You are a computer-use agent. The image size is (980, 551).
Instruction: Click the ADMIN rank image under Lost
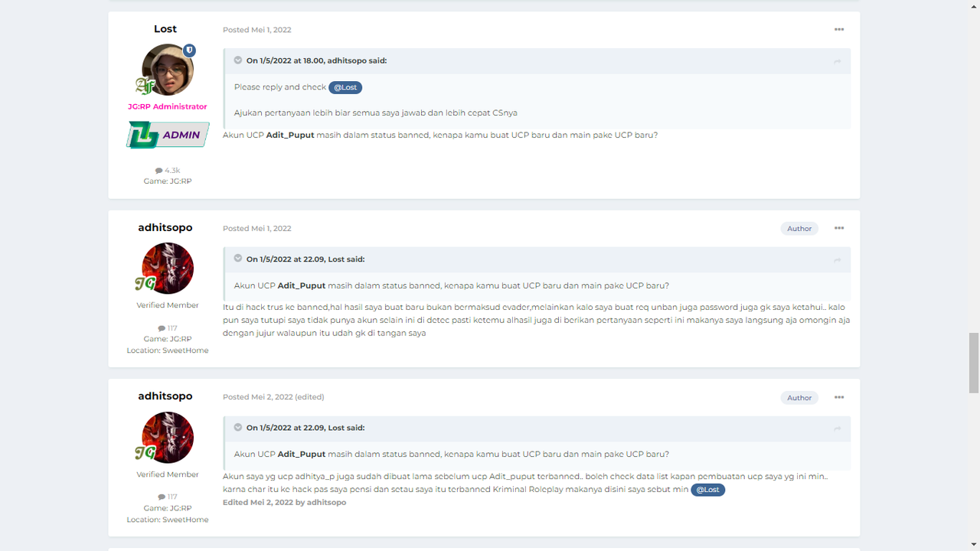point(168,135)
